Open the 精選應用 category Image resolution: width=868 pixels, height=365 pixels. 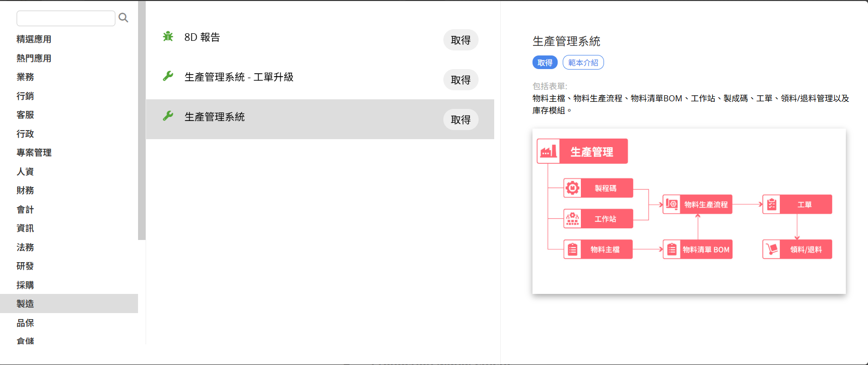(x=34, y=39)
